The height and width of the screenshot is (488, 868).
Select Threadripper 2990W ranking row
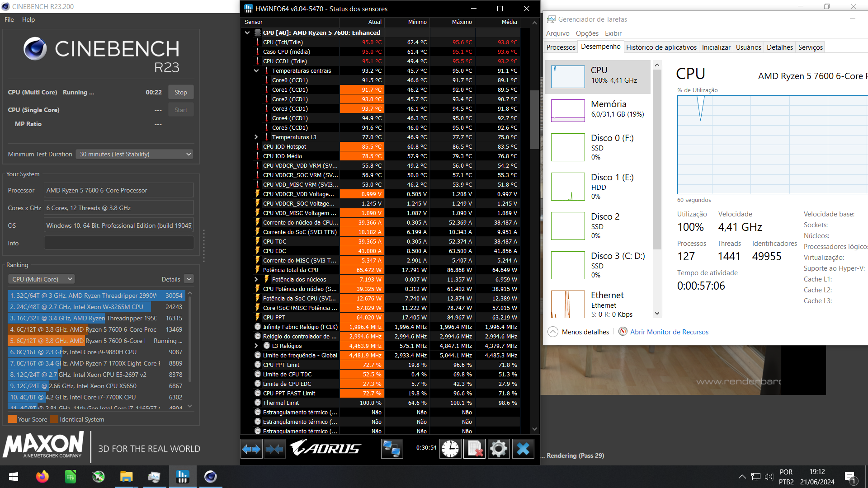(96, 296)
